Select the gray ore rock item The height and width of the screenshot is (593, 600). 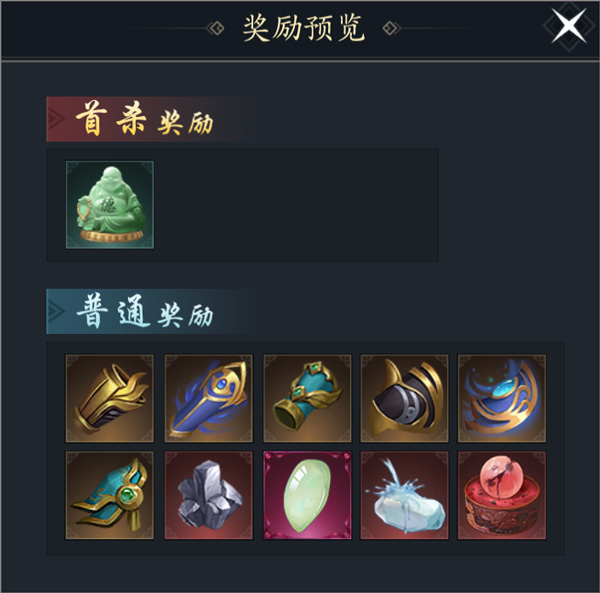(x=209, y=495)
